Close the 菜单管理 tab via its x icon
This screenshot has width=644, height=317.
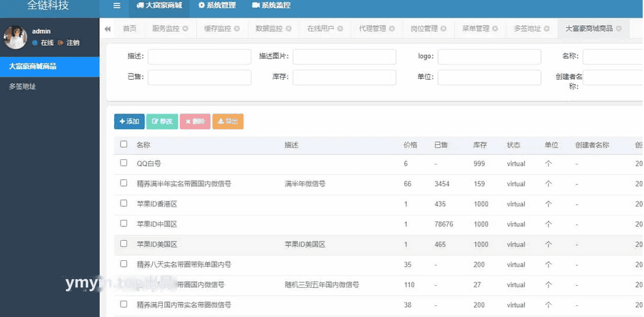tap(495, 29)
